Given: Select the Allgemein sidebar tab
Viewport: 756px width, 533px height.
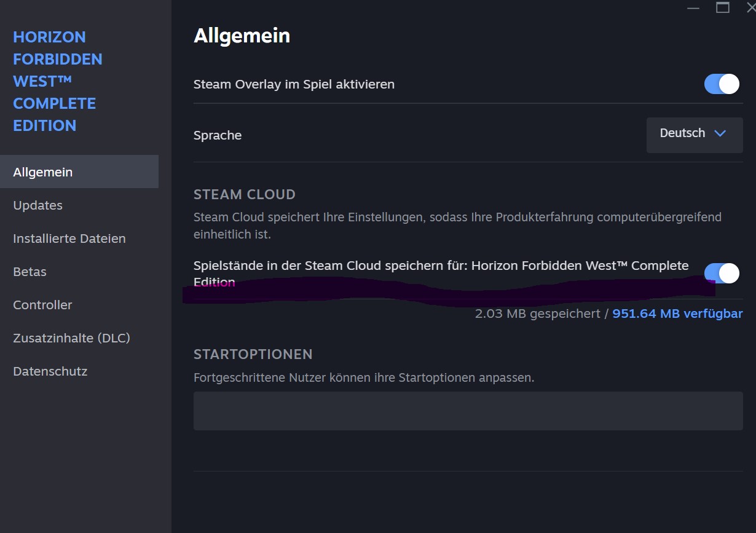Looking at the screenshot, I should click(43, 172).
